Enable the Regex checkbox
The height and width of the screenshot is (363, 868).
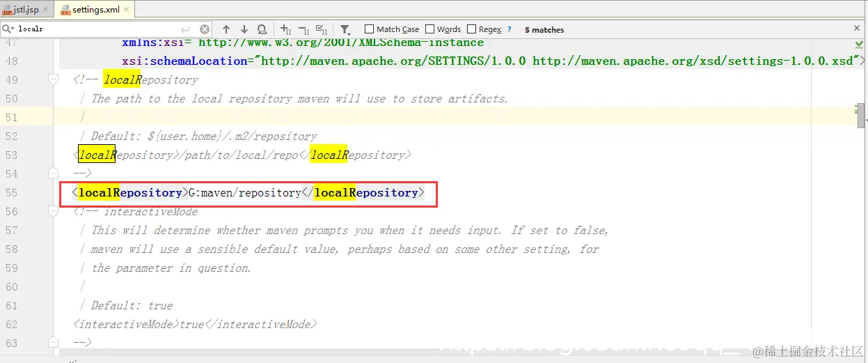[x=471, y=29]
